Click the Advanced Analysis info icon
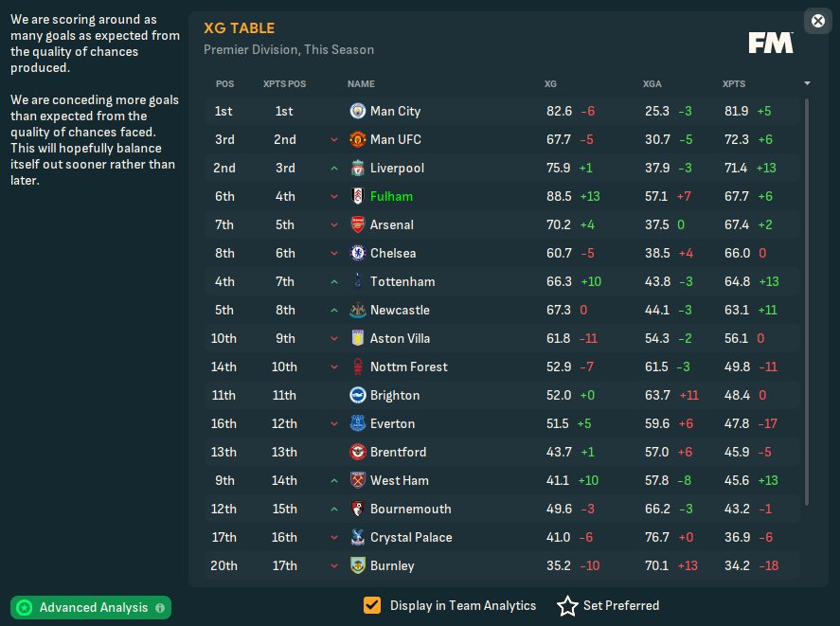840x626 pixels. click(160, 607)
